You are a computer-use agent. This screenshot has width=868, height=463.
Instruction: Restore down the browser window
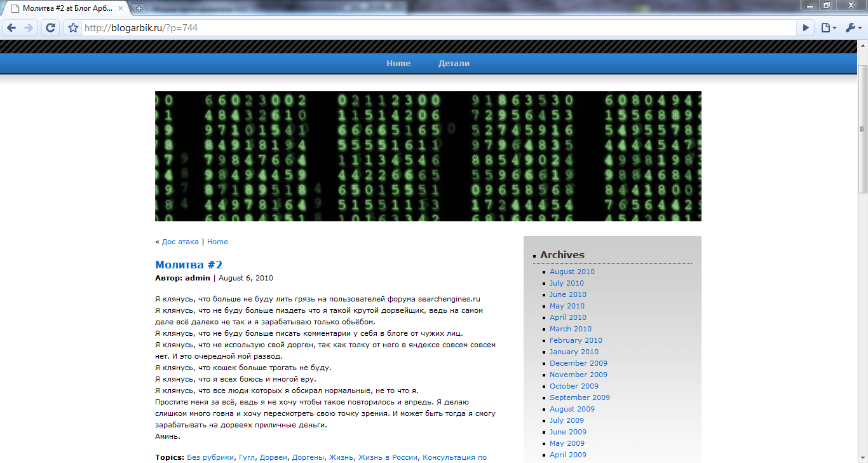point(826,6)
